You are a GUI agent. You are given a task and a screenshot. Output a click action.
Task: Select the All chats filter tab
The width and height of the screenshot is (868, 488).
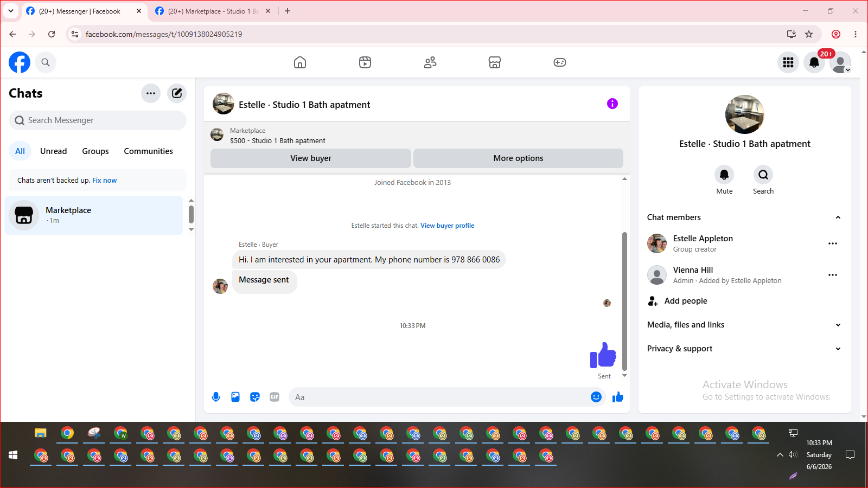click(x=20, y=151)
